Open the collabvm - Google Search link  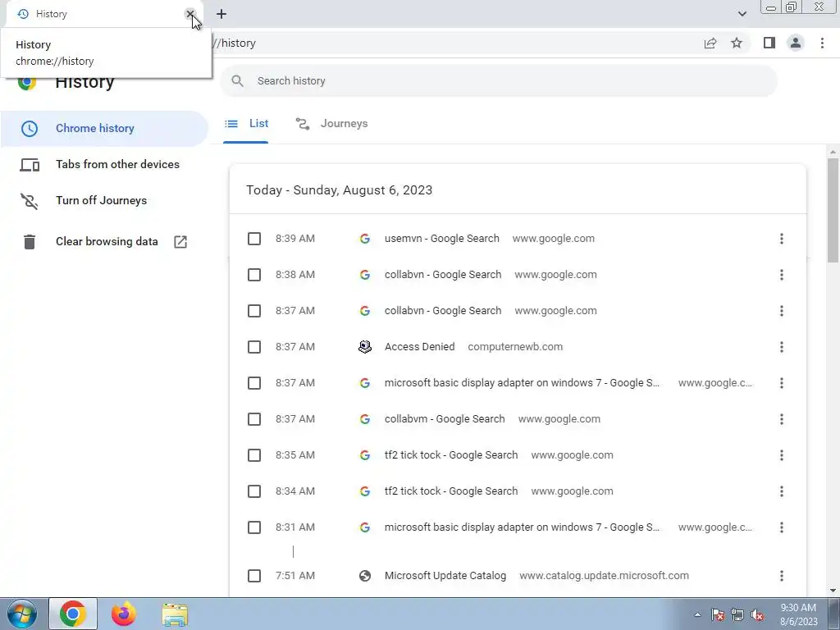(445, 419)
